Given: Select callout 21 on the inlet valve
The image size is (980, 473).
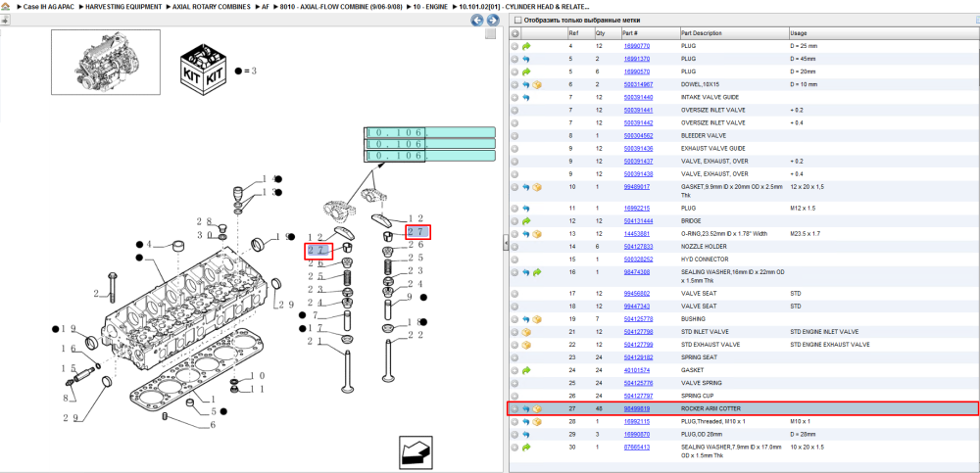Looking at the screenshot, I should [x=314, y=341].
